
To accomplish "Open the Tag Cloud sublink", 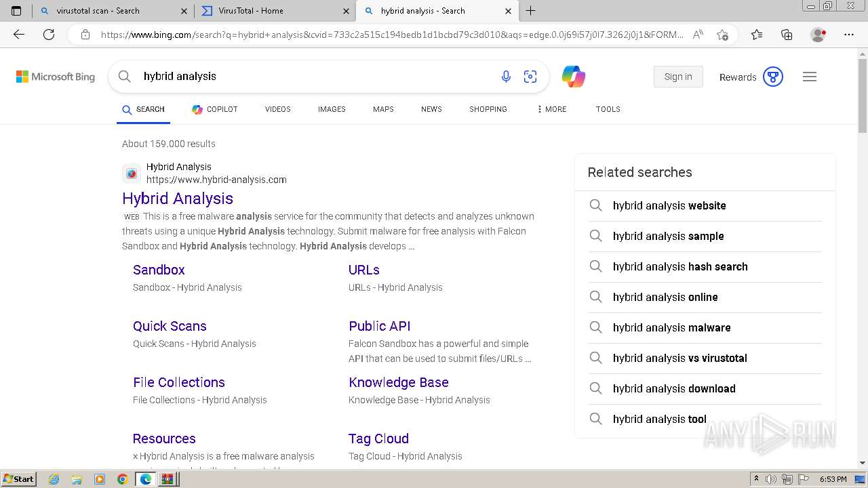I will pyautogui.click(x=378, y=439).
